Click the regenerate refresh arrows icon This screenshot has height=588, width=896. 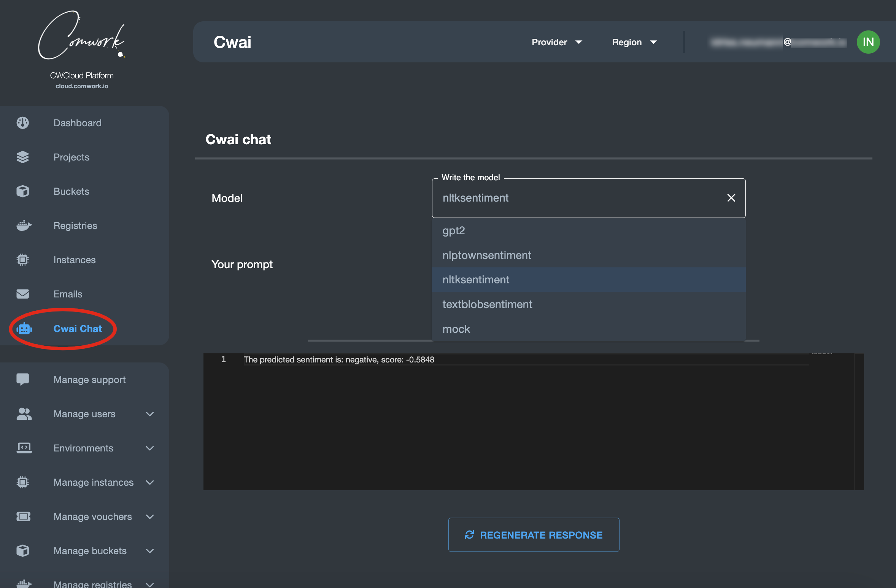tap(469, 535)
